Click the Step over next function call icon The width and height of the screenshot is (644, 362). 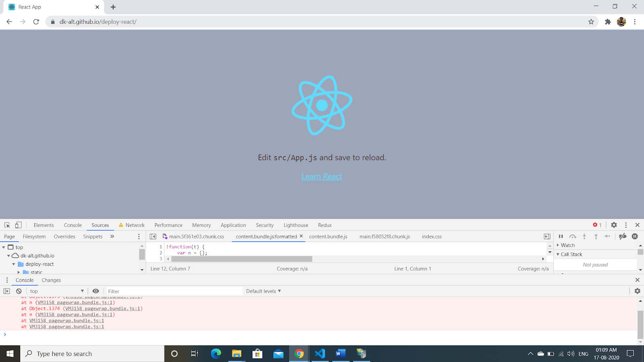[x=573, y=237]
